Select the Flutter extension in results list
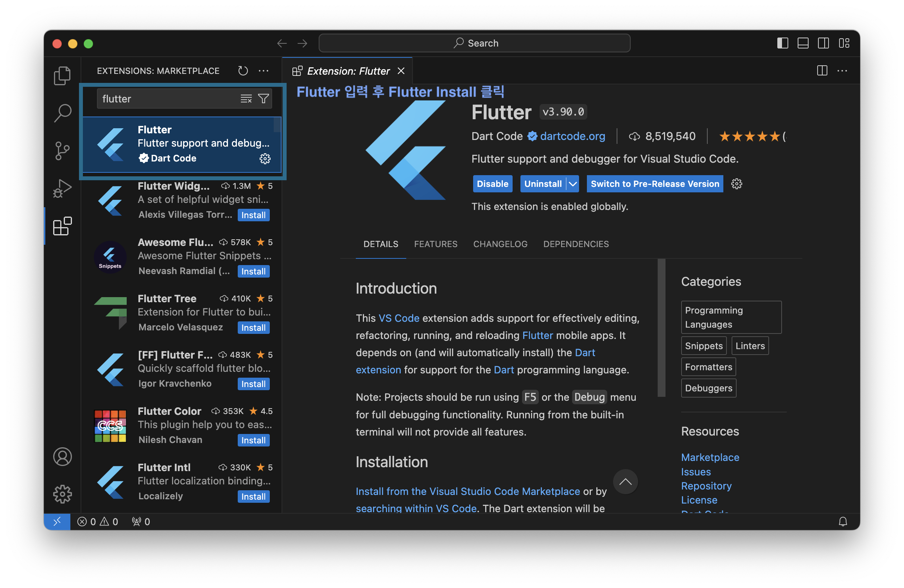The height and width of the screenshot is (588, 904). [182, 145]
